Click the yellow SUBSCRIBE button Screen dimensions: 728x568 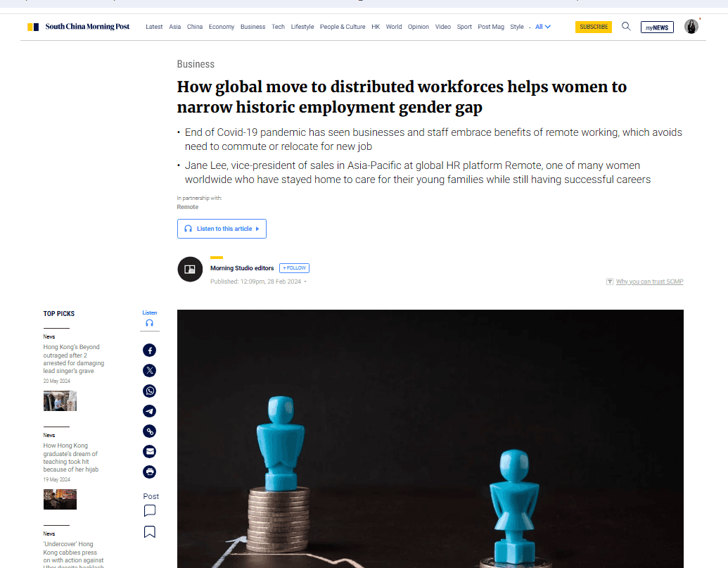tap(594, 27)
